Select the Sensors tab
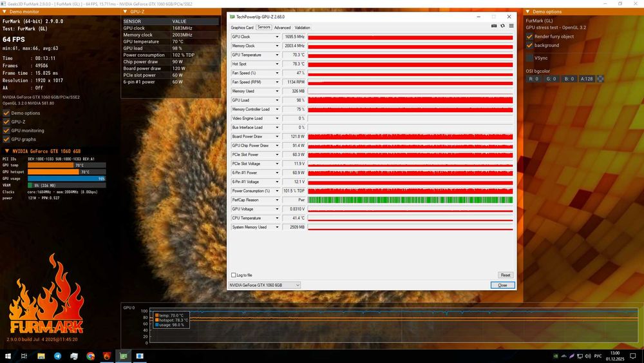The image size is (644, 363). [263, 27]
